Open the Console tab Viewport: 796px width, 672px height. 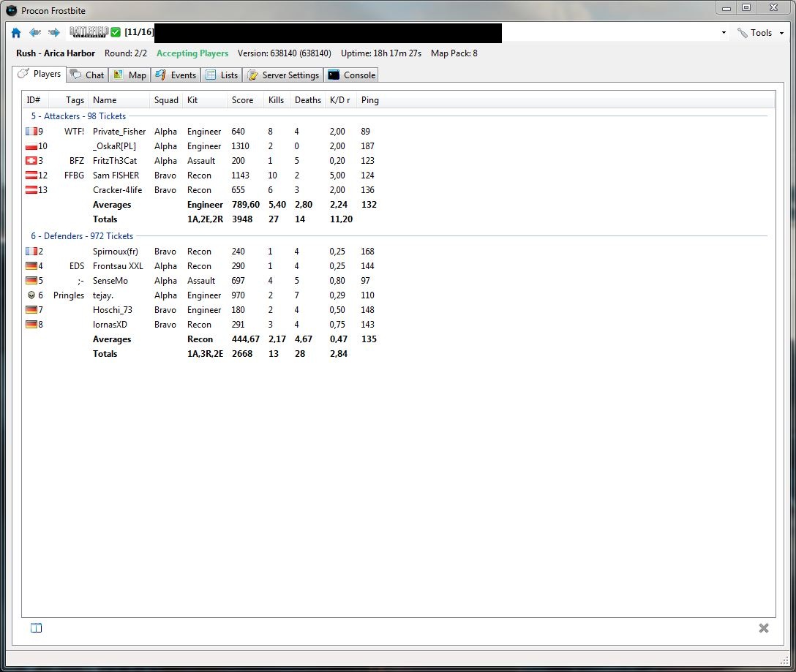point(351,75)
